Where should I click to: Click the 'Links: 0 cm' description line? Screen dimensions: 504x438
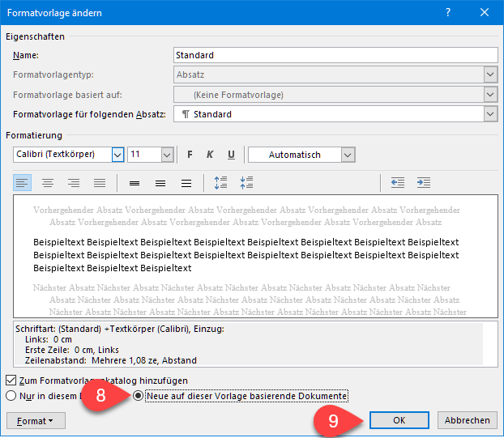[x=49, y=339]
